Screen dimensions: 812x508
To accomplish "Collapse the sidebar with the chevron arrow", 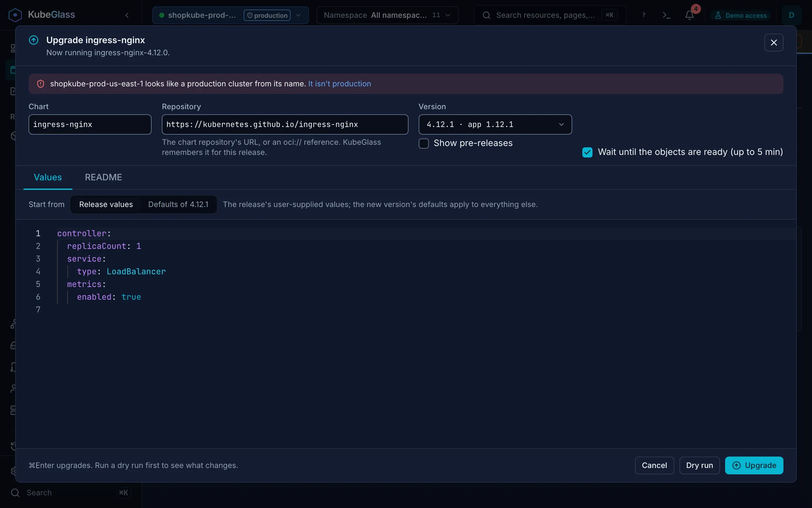I will pyautogui.click(x=127, y=15).
